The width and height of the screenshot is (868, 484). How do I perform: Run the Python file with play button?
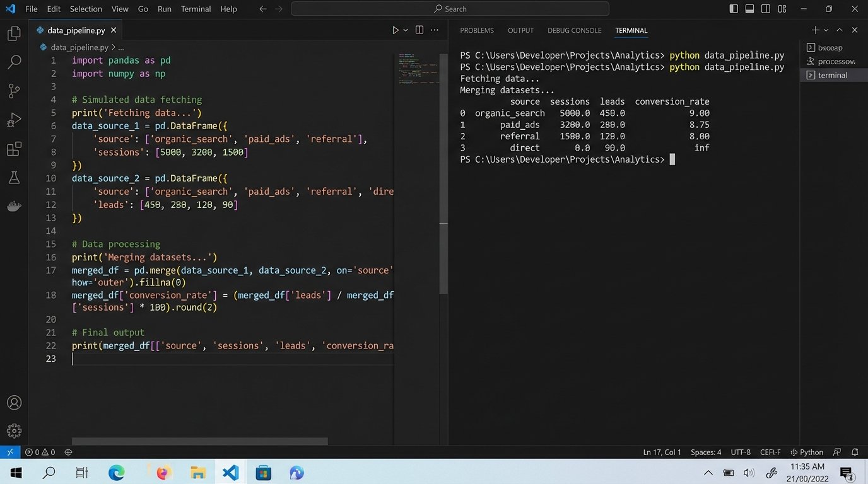(395, 30)
